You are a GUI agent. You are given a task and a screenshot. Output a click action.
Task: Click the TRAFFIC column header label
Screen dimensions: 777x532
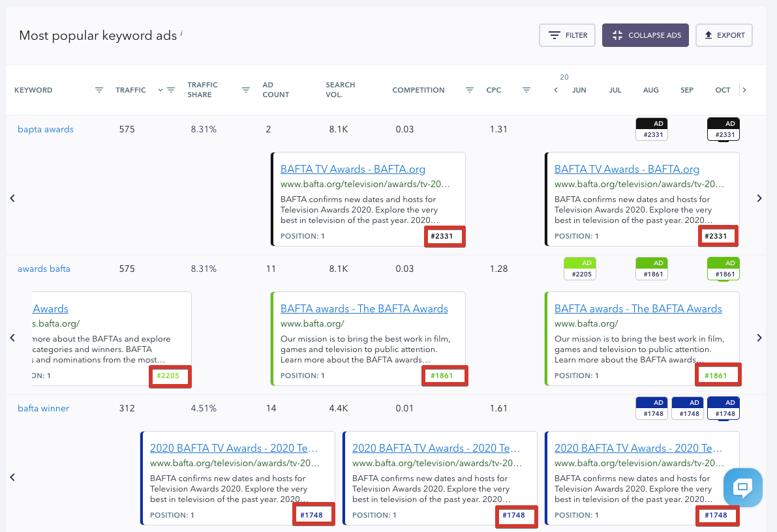tap(131, 90)
